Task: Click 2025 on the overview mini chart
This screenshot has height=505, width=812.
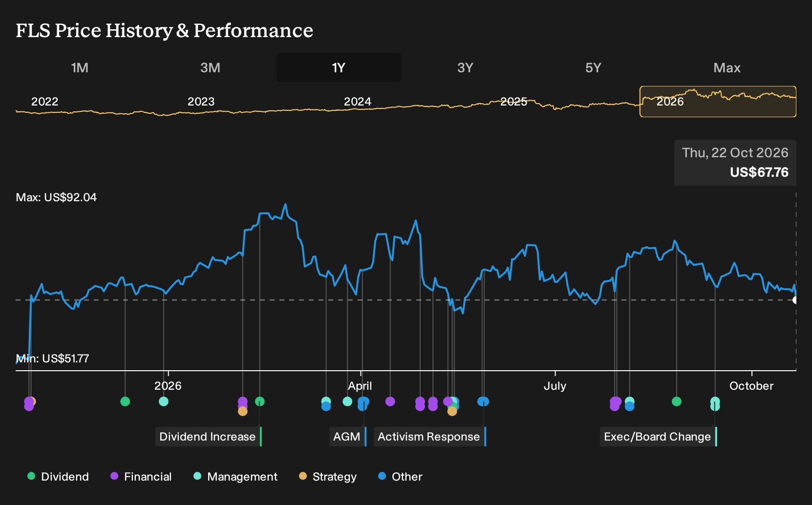Action: point(513,102)
